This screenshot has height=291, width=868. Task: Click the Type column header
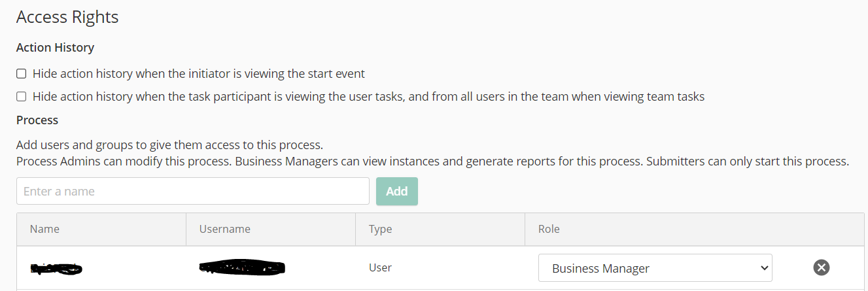[380, 229]
